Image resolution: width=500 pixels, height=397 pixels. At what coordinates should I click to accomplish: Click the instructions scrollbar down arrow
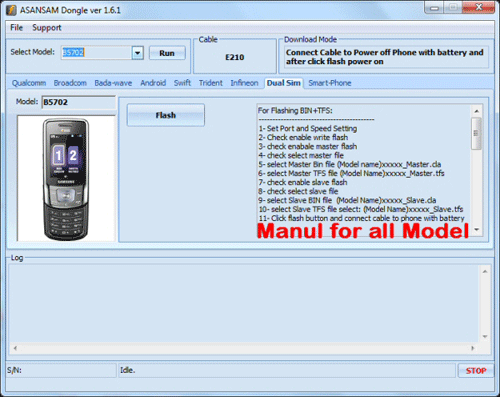click(x=477, y=230)
